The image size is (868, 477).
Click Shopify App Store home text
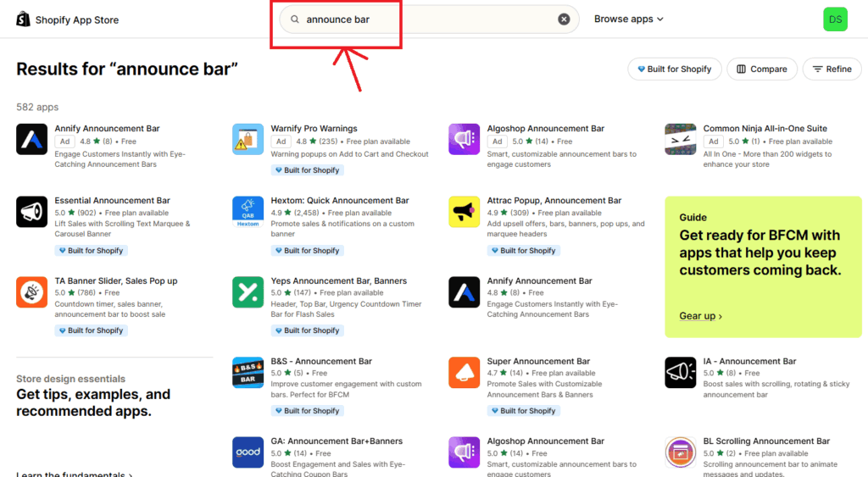pos(77,20)
